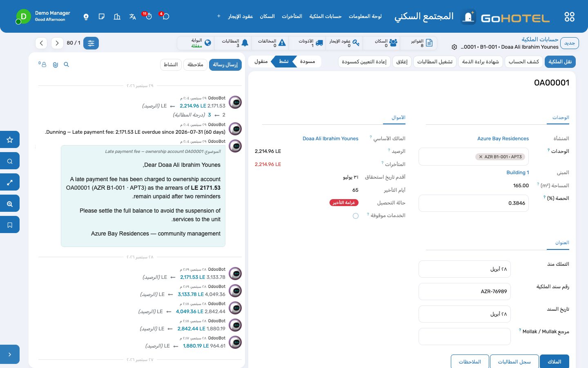Click the رقم سند الملكية input field
The image size is (588, 368).
click(465, 292)
